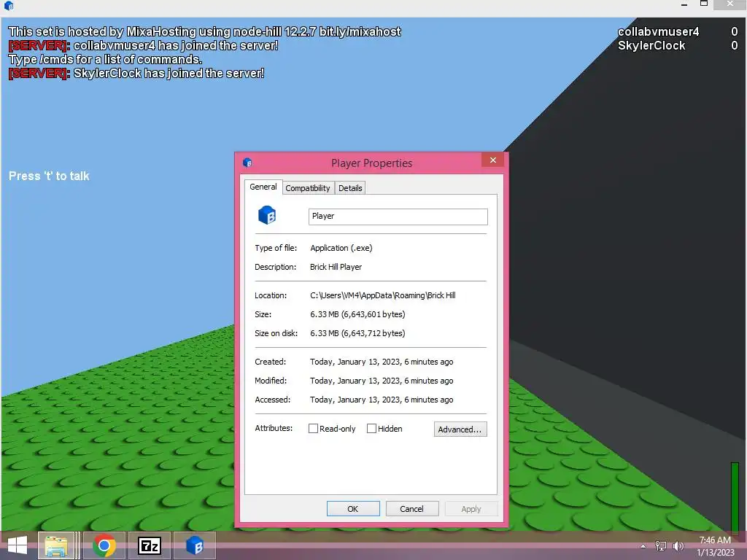Click the Created date value
The height and width of the screenshot is (560, 747).
click(x=382, y=362)
